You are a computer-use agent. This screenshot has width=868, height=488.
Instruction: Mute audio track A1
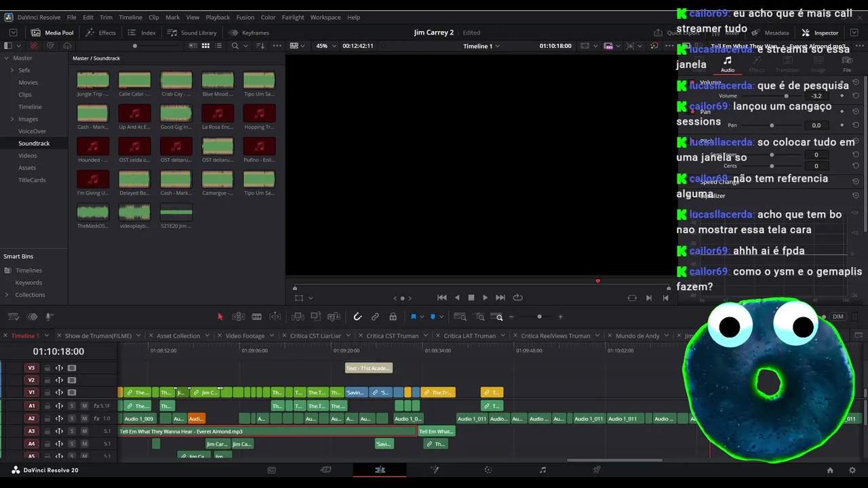tap(84, 406)
